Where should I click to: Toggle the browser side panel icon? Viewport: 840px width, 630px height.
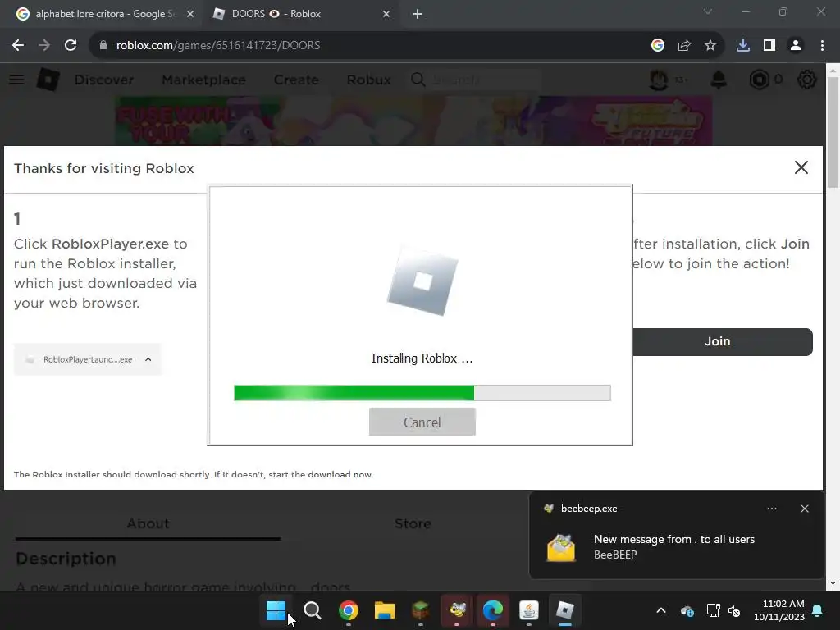[769, 46]
